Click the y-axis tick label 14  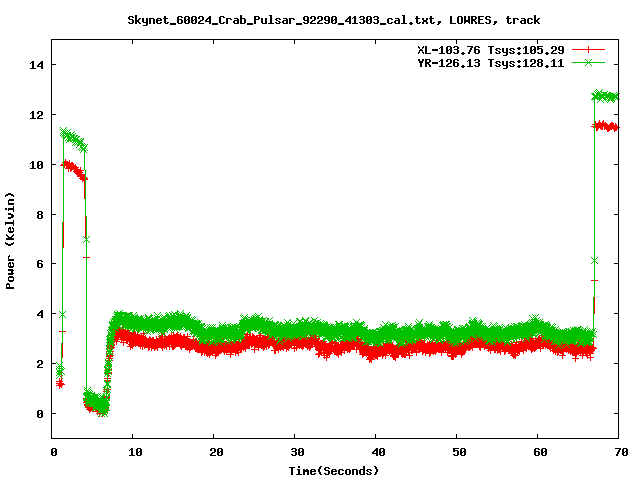(37, 65)
